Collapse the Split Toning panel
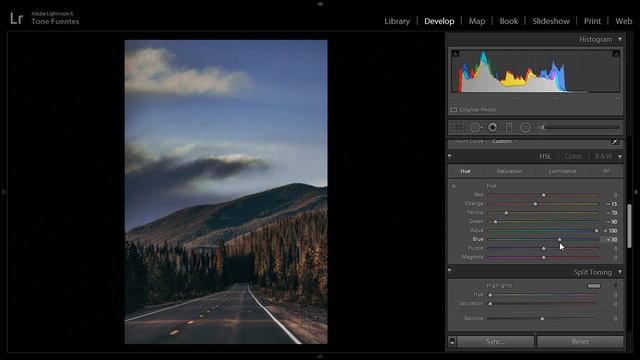The width and height of the screenshot is (640, 360). point(620,272)
